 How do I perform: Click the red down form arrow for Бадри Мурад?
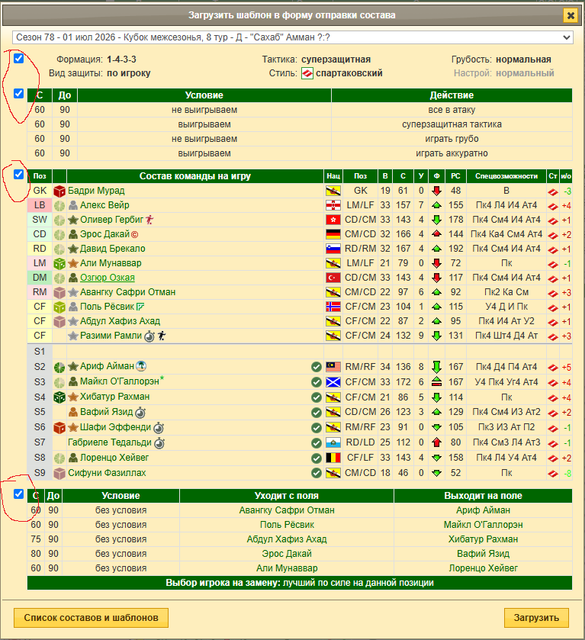pyautogui.click(x=436, y=191)
